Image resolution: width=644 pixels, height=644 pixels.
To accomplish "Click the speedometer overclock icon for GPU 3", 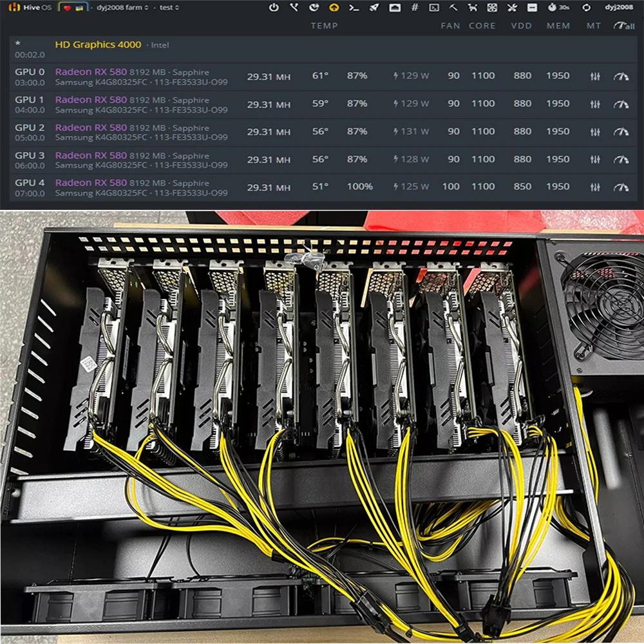I will (621, 159).
